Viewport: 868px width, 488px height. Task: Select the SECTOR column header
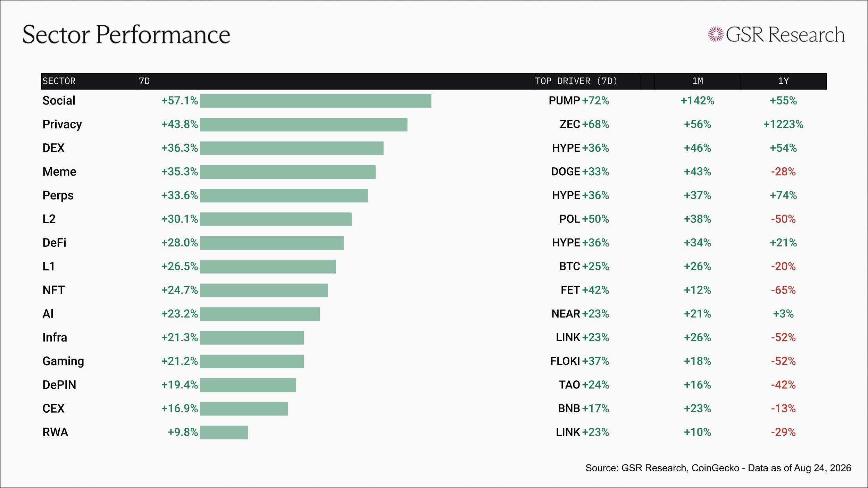(x=59, y=81)
